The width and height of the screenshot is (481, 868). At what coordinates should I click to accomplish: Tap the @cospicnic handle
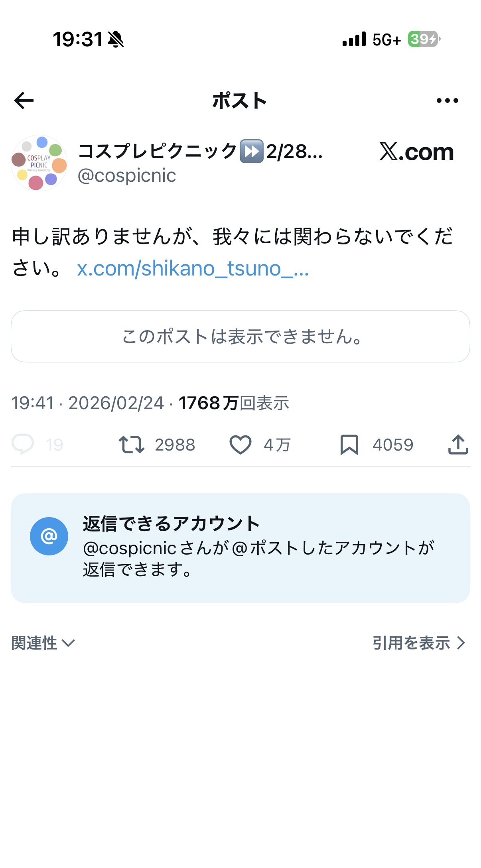point(127,176)
